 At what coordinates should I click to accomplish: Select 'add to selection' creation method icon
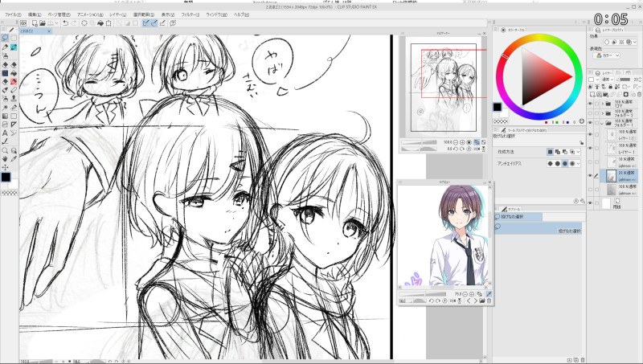(x=557, y=152)
